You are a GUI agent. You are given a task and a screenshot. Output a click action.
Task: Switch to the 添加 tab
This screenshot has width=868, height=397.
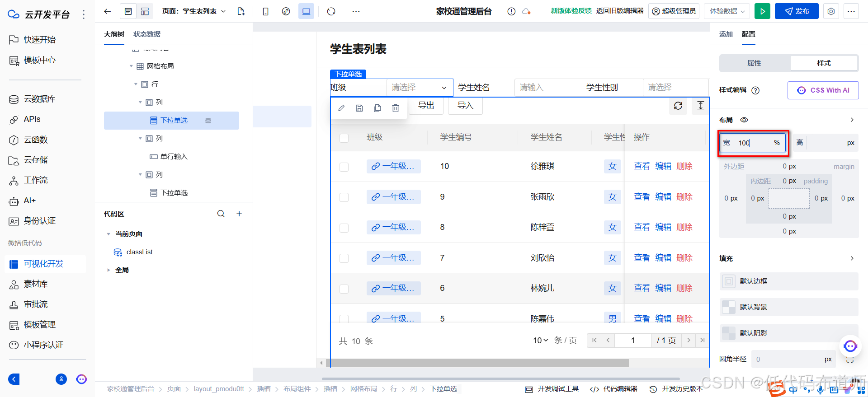point(726,34)
